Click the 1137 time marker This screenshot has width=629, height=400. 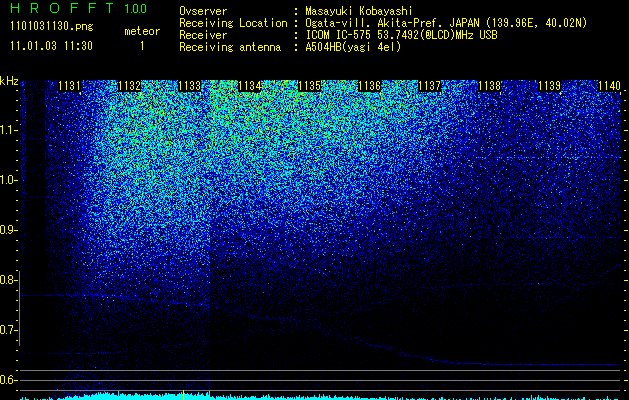click(429, 86)
